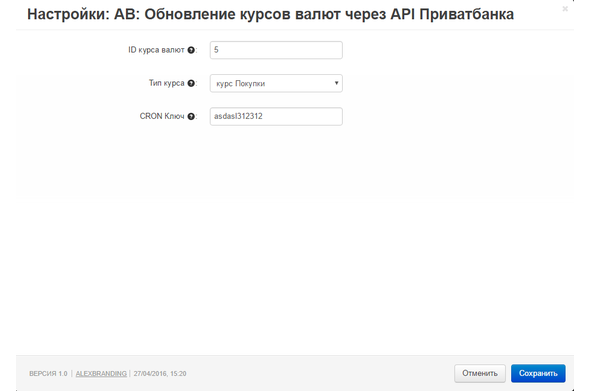The height and width of the screenshot is (391, 590).
Task: Focus the ID курса валют input field
Action: point(276,50)
